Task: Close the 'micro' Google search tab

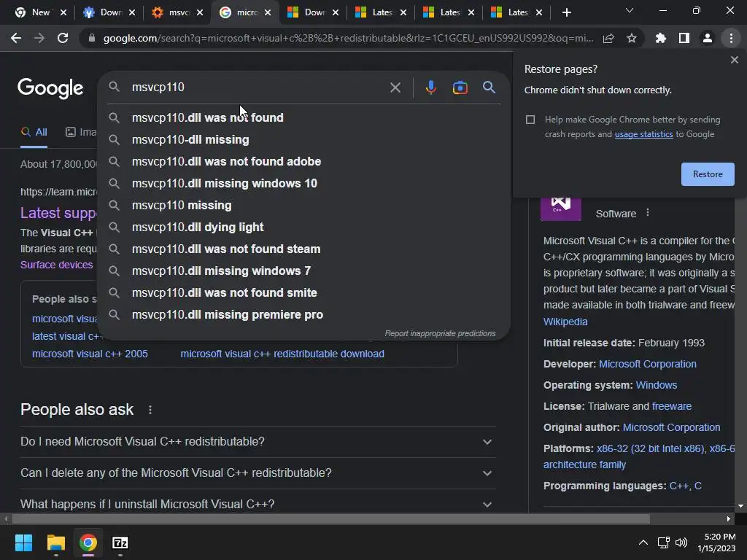Action: point(268,12)
